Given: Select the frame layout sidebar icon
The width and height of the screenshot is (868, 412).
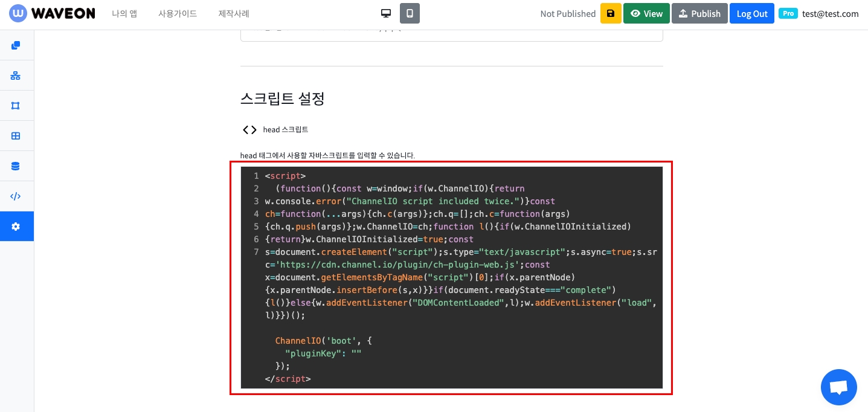Looking at the screenshot, I should click(16, 106).
